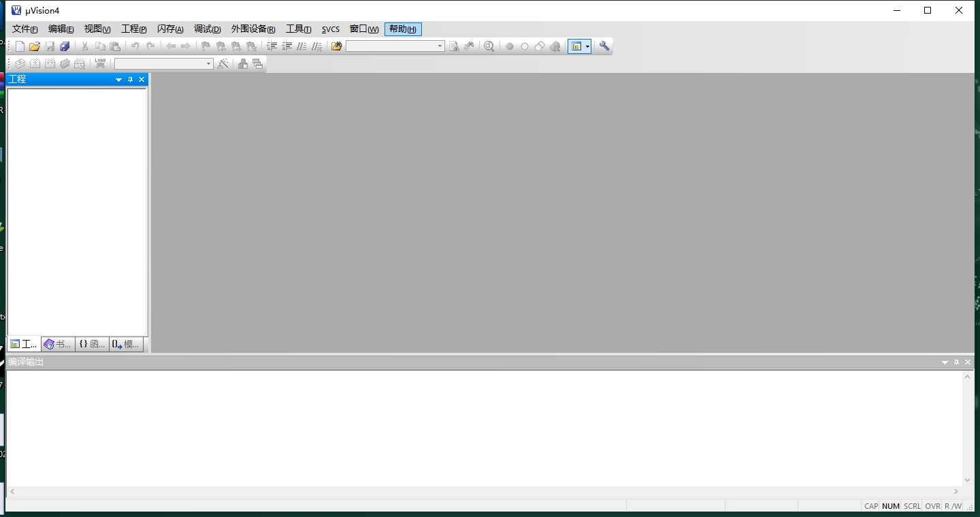
Task: Open a file with the folder icon
Action: (x=35, y=46)
